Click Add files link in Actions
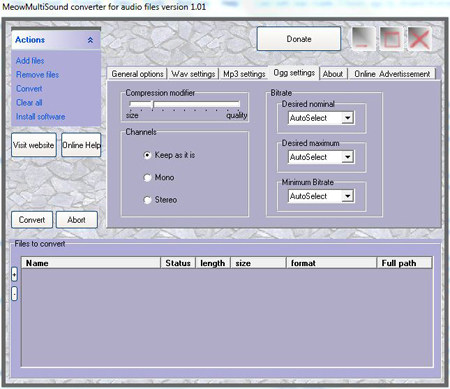This screenshot has width=450, height=389. (30, 61)
